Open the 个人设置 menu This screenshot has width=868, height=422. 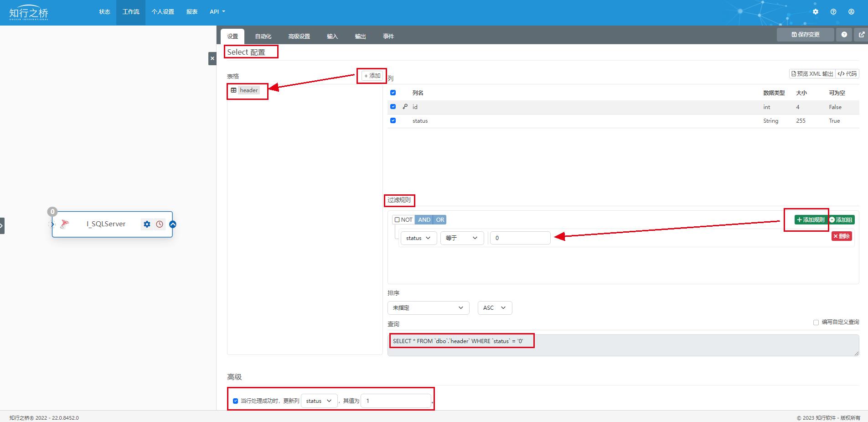163,12
